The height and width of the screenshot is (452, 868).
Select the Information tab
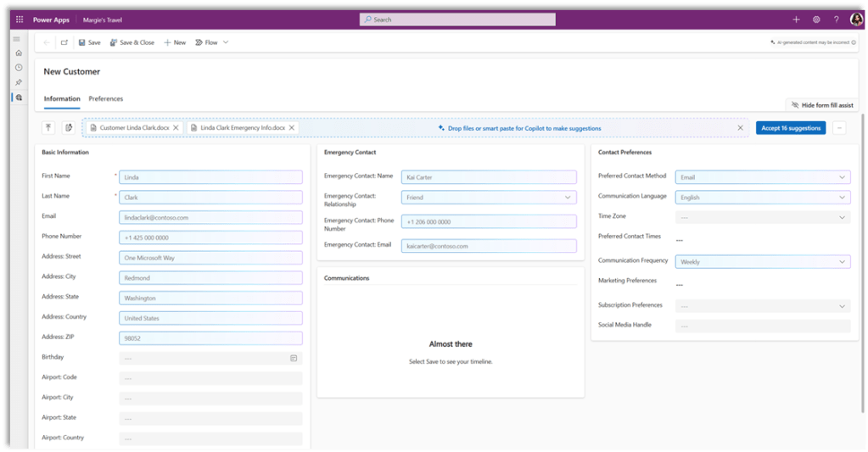coord(62,99)
